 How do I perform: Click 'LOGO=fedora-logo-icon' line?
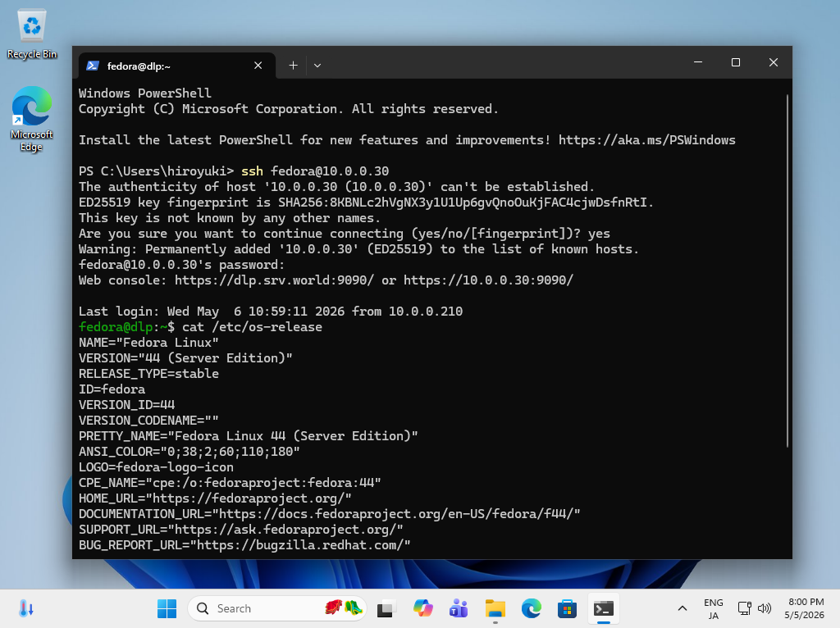(x=156, y=466)
